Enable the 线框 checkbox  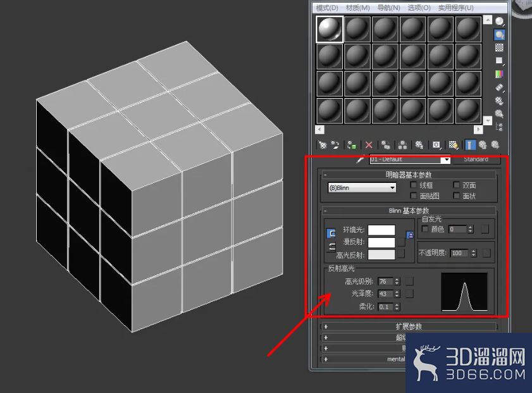click(x=414, y=185)
